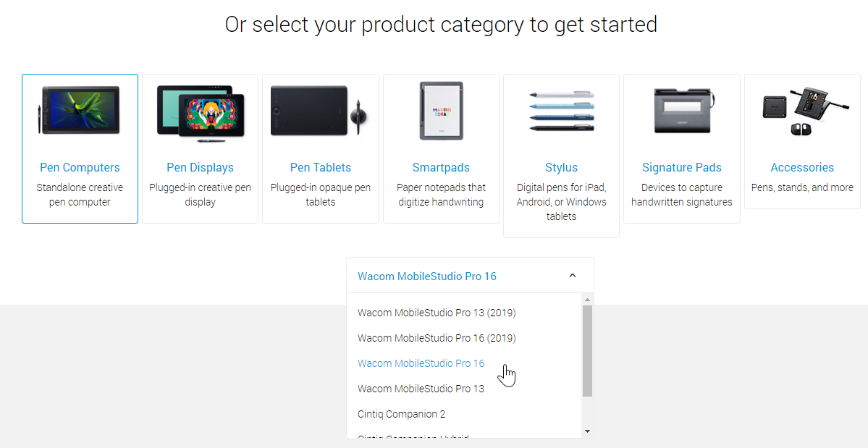Open the Pen Displays category link

pos(200,167)
